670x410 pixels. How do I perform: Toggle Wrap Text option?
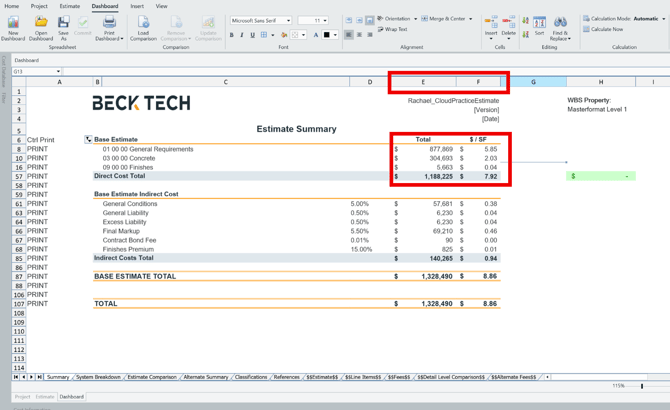[x=391, y=30]
